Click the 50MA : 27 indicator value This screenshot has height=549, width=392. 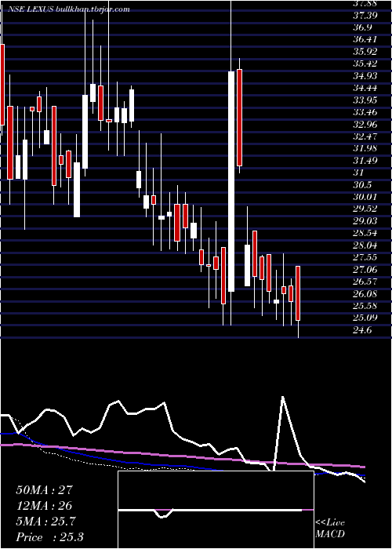point(44,490)
